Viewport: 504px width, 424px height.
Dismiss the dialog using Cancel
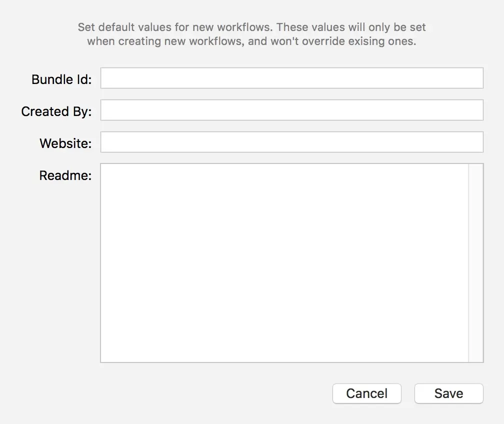366,393
